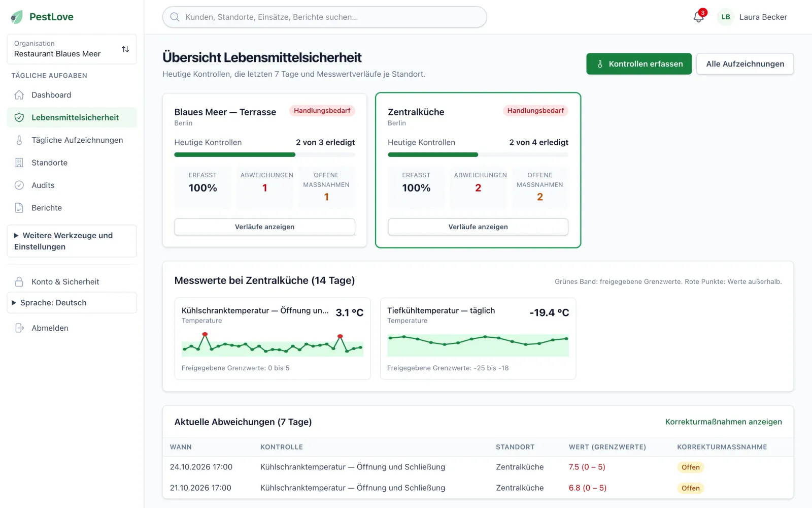Click thermometer icon in Kontrollen erfassen button
The image size is (812, 508).
tap(600, 64)
